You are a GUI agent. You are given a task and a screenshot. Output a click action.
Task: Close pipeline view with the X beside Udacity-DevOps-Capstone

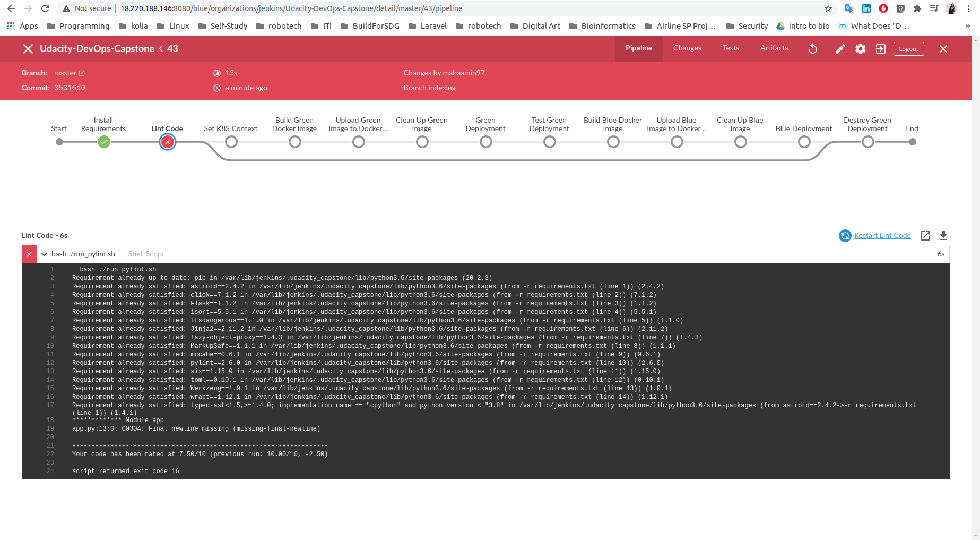(x=28, y=49)
